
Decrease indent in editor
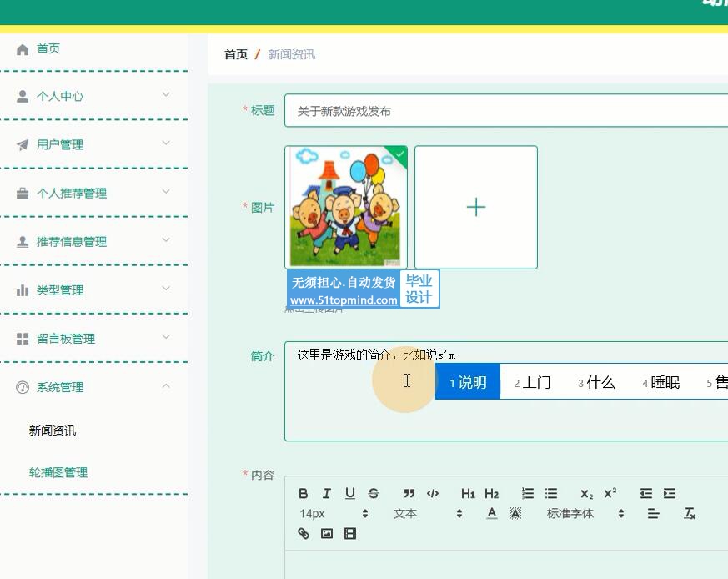click(645, 493)
